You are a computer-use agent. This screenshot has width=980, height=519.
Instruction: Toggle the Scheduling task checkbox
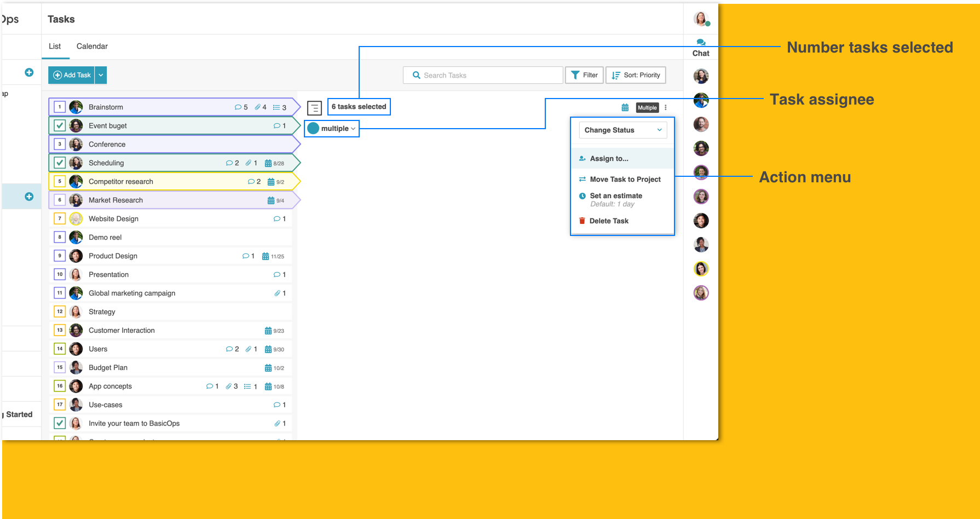pos(60,163)
